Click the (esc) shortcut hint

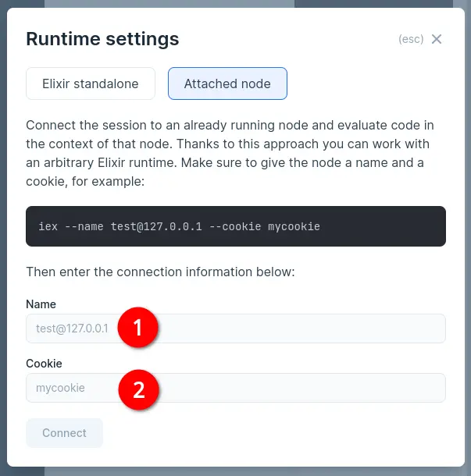411,39
